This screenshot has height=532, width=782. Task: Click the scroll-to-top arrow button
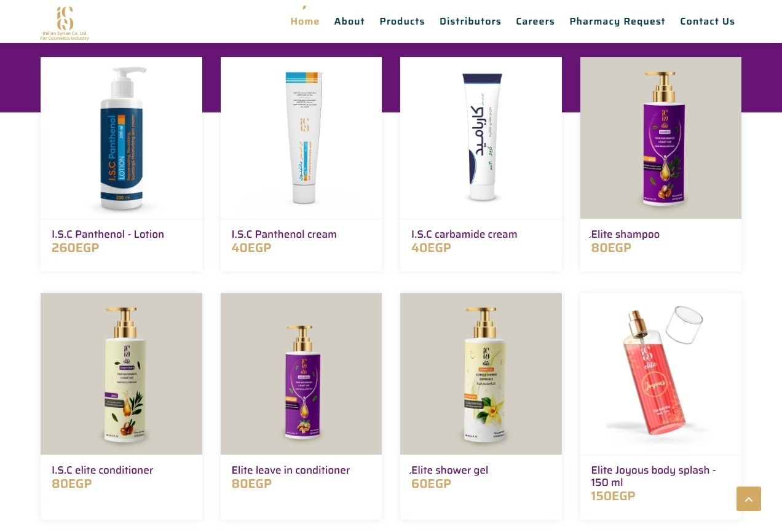click(748, 499)
